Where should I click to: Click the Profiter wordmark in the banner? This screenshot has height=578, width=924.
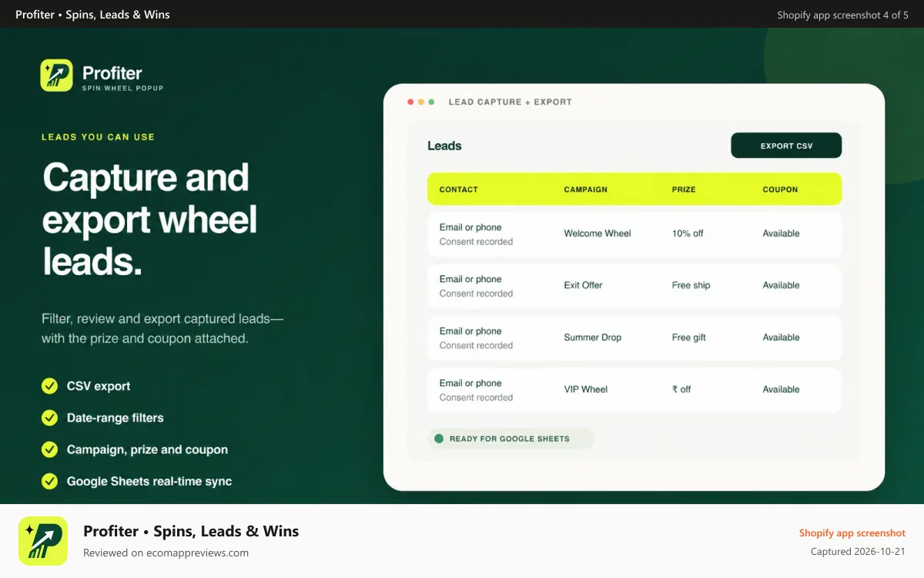[x=112, y=73]
